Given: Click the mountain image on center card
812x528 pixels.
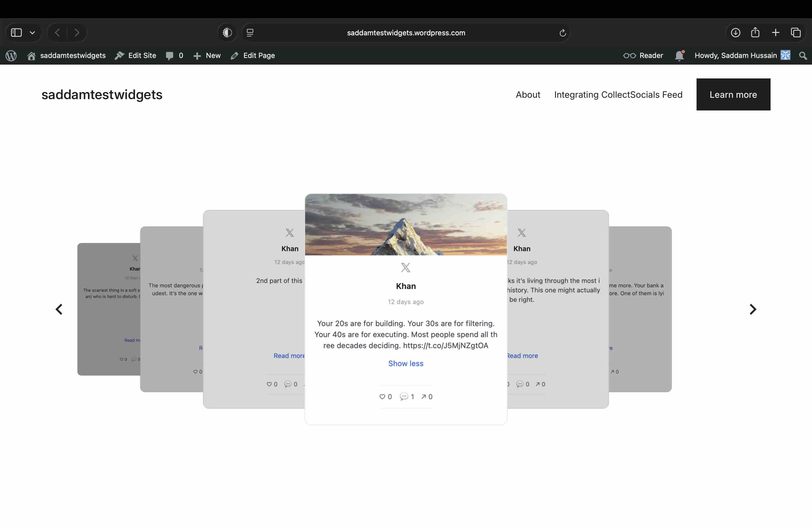Looking at the screenshot, I should (x=406, y=225).
